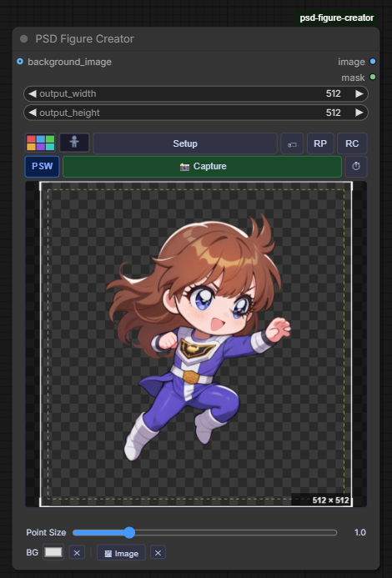Click the image output connector dot

pos(373,61)
